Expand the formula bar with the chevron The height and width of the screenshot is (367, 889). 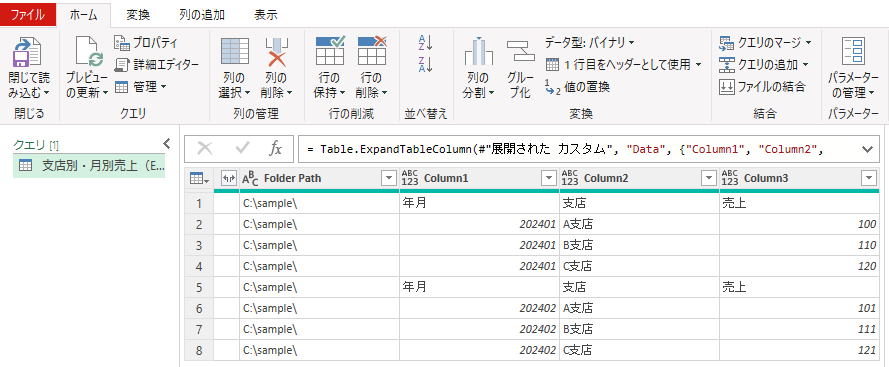pyautogui.click(x=866, y=149)
